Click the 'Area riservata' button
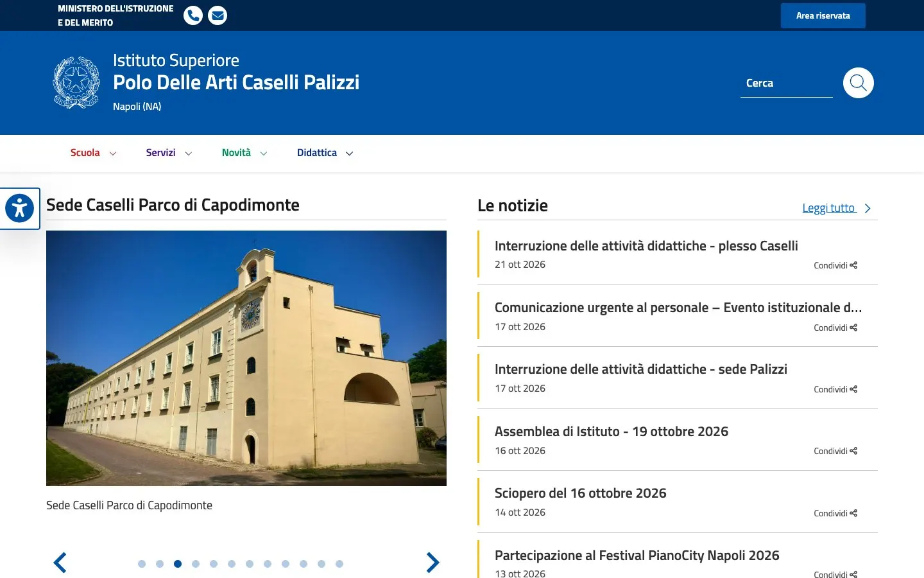924x578 pixels. pos(823,15)
